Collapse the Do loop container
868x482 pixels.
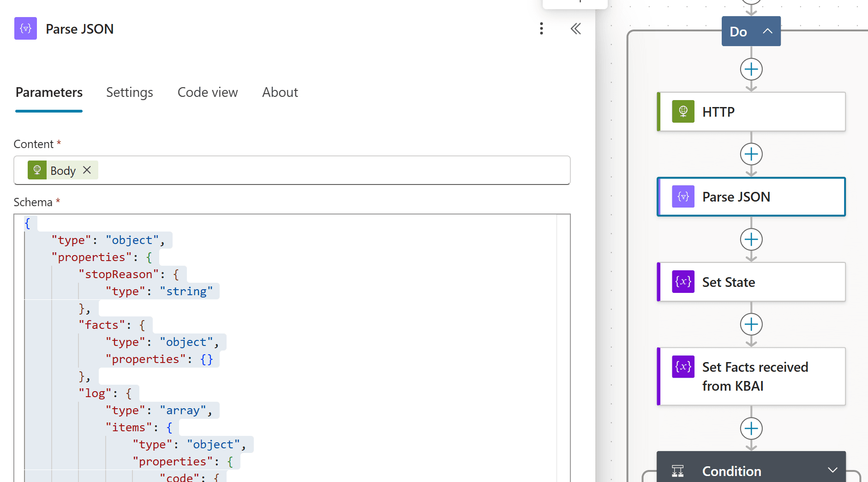[767, 31]
